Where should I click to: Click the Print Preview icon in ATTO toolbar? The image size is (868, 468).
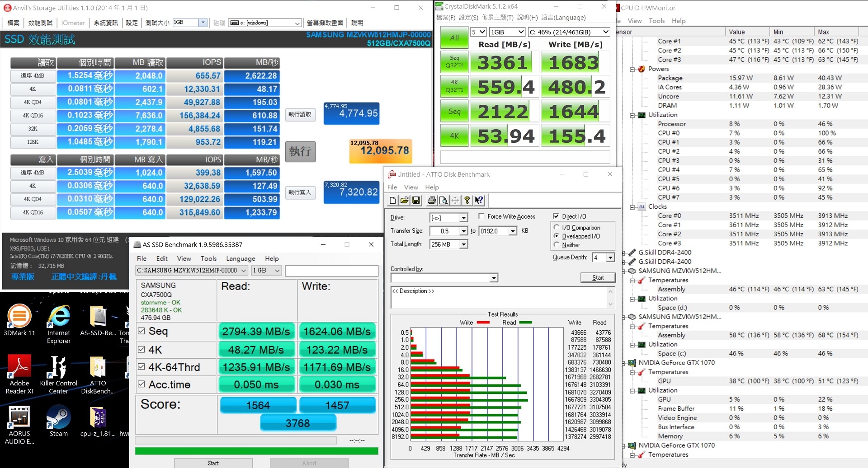pos(443,200)
